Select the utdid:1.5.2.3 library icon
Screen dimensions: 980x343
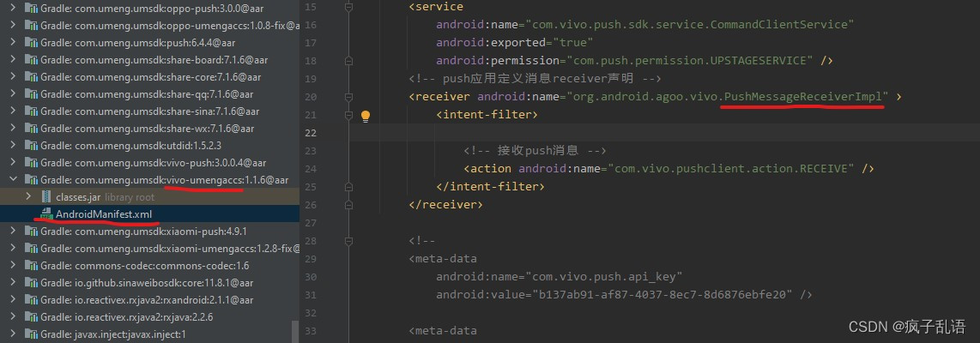pyautogui.click(x=31, y=146)
